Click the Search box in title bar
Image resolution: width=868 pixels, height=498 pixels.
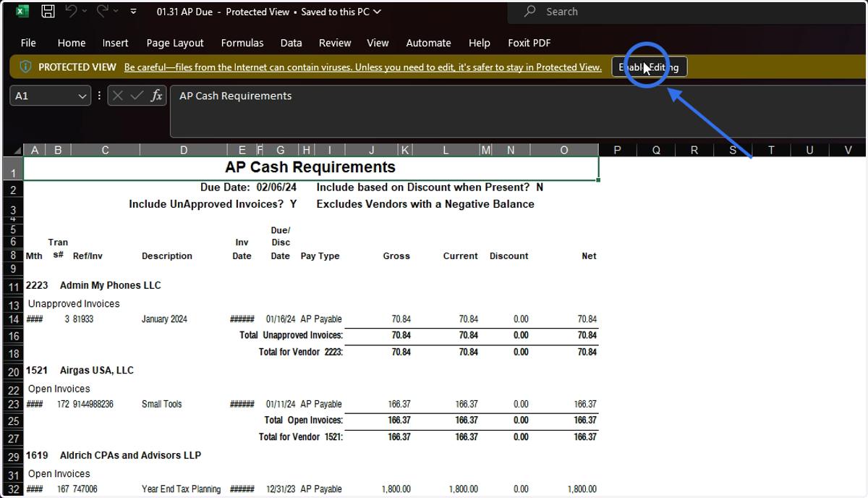(x=687, y=12)
